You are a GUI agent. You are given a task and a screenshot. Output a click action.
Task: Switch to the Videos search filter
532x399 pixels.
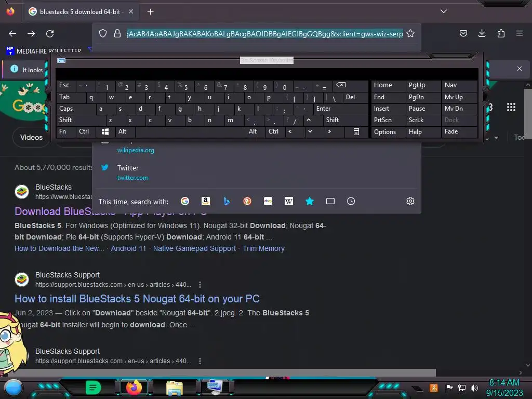click(31, 137)
